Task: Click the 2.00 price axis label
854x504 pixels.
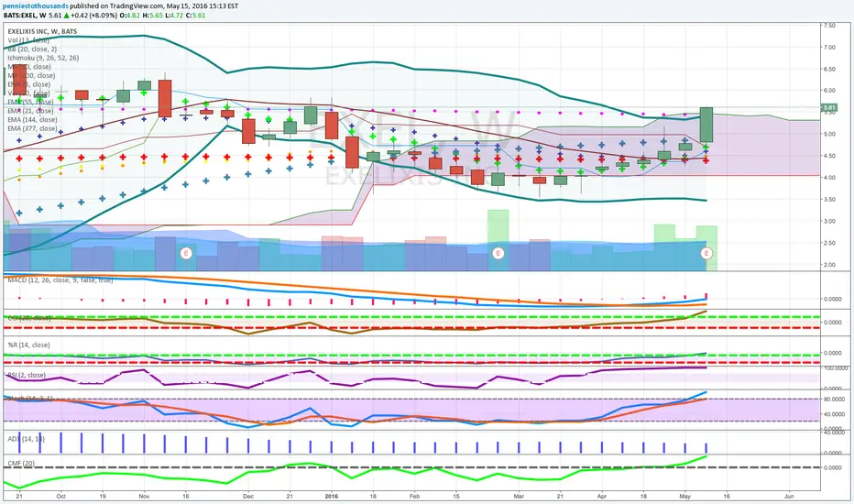Action: tap(829, 265)
